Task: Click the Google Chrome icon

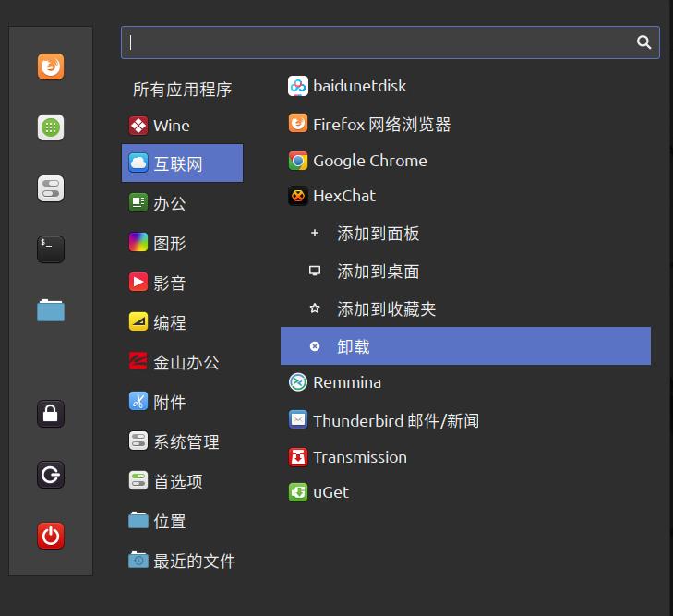Action: pos(298,161)
